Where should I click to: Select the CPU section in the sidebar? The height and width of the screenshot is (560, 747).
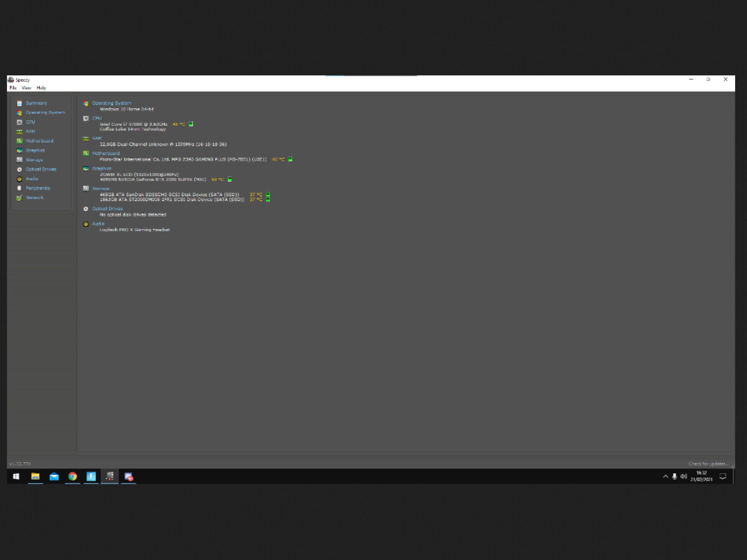[19, 122]
